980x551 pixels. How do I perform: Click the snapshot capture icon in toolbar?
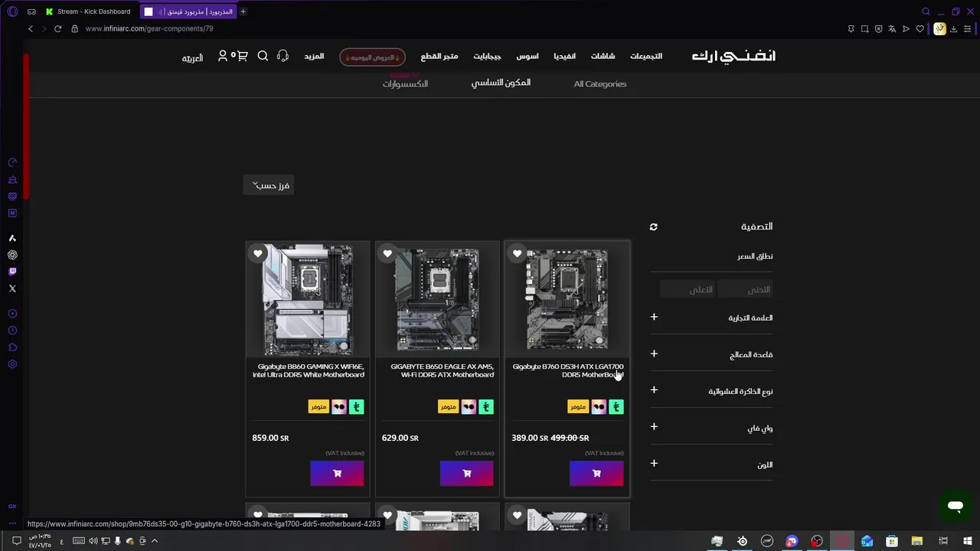[864, 29]
